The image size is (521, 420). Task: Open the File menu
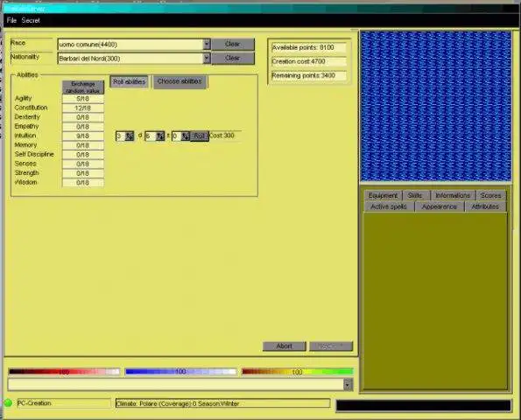pos(11,21)
